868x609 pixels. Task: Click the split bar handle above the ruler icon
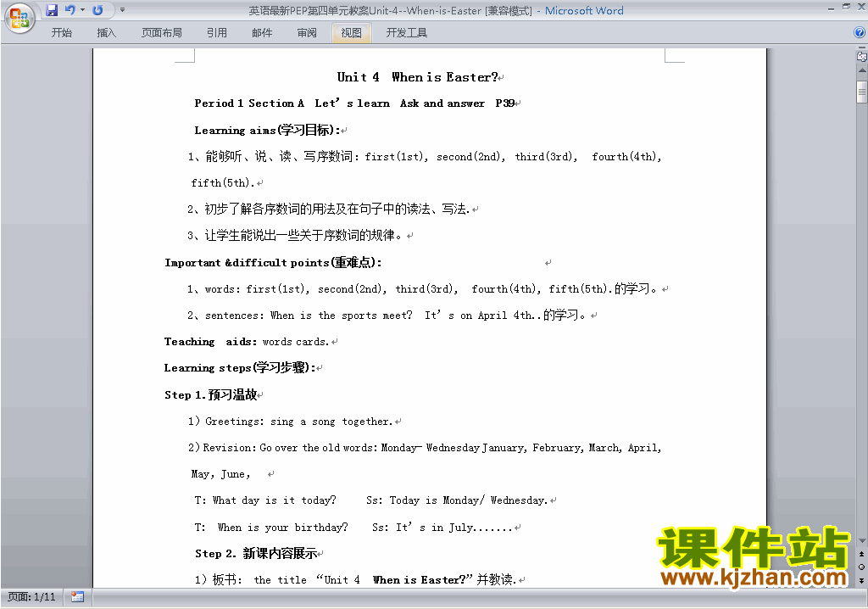click(861, 48)
